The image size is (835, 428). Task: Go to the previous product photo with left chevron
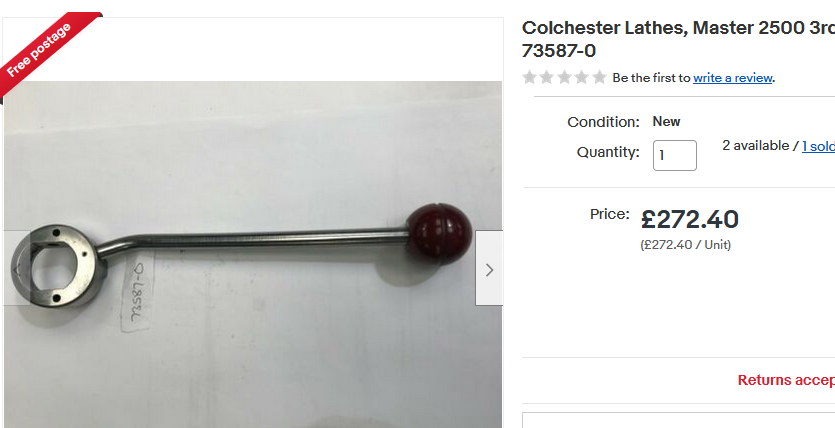click(x=17, y=268)
